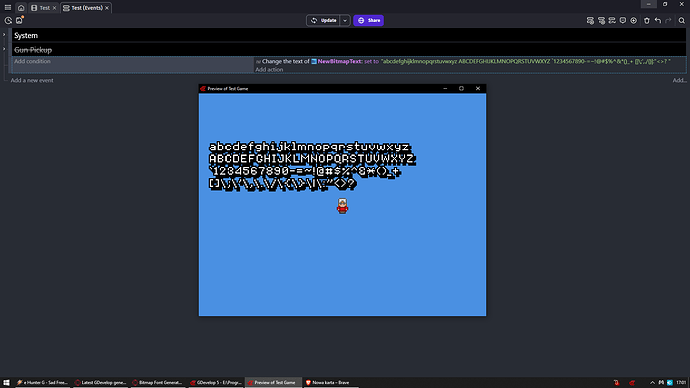The image size is (690, 388).
Task: Click the Share button
Action: click(x=368, y=20)
